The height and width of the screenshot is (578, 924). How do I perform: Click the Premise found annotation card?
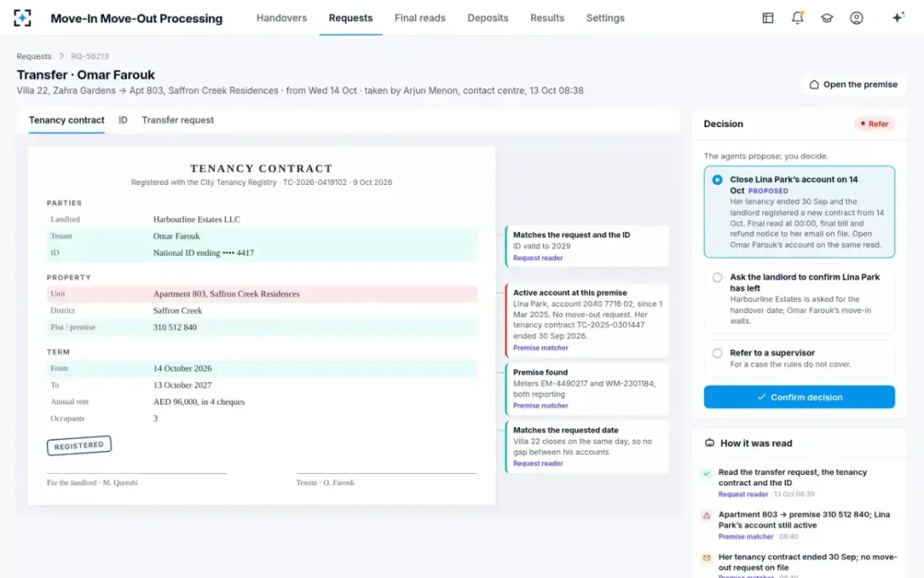pos(588,389)
